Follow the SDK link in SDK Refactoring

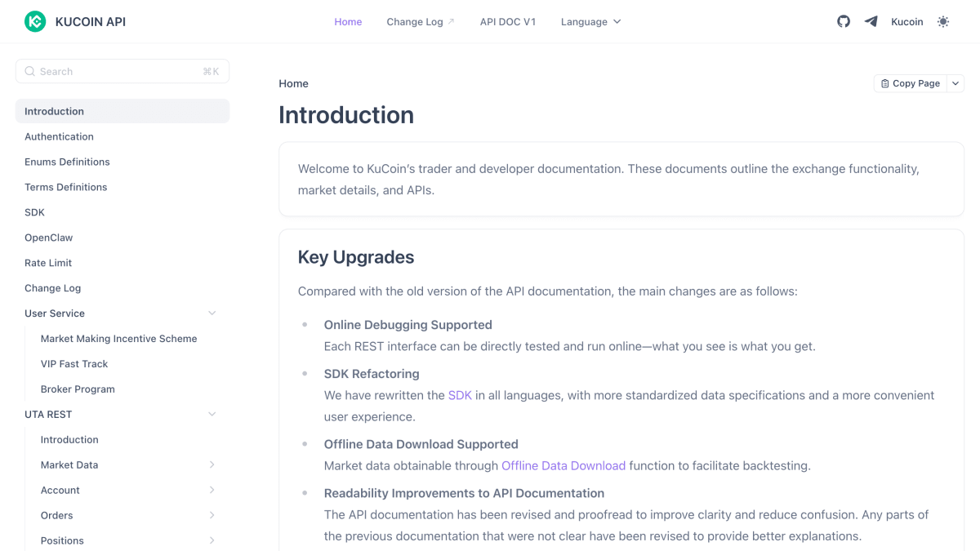(x=460, y=395)
